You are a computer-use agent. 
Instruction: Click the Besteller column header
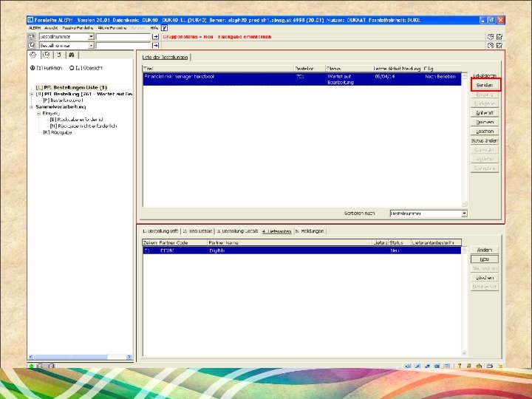point(310,69)
